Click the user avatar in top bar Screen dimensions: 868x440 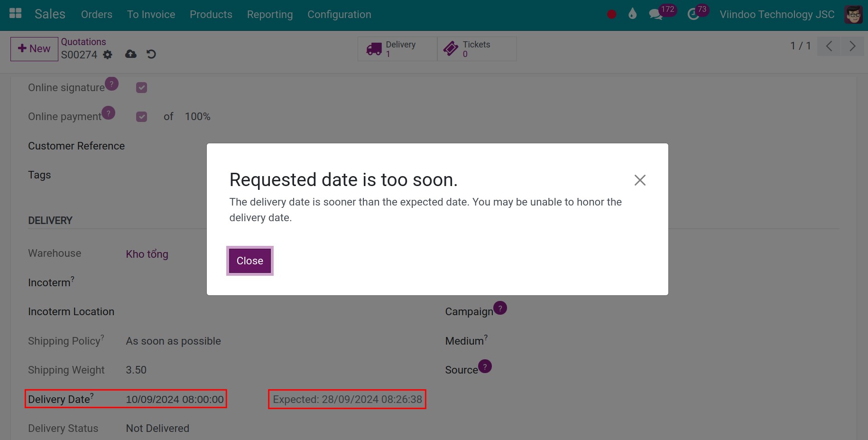click(x=853, y=14)
